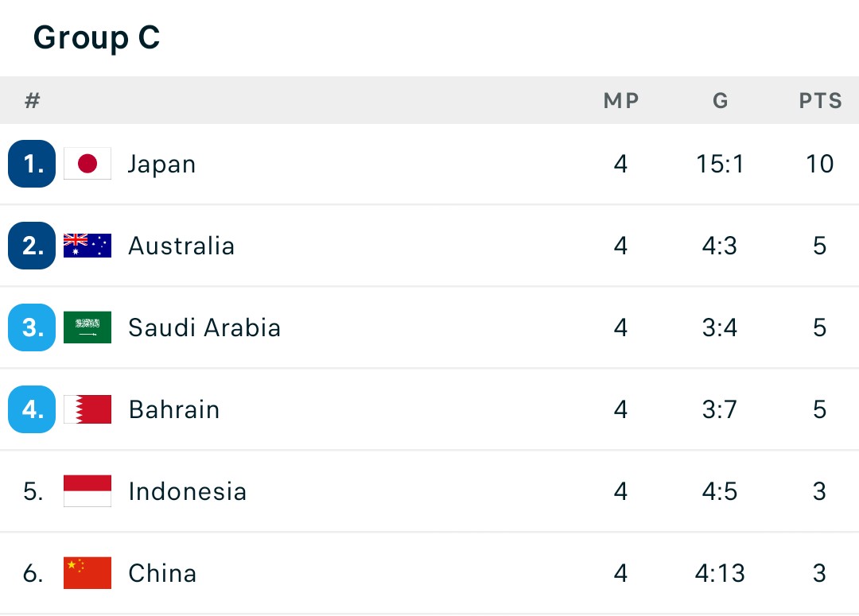Select the rank 1 position badge

(32, 164)
